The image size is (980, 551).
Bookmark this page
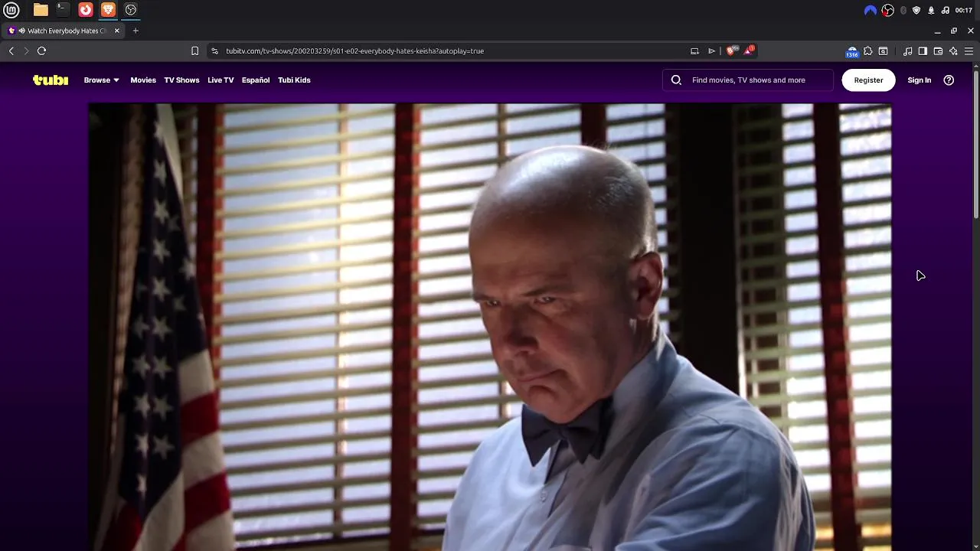[x=194, y=51]
